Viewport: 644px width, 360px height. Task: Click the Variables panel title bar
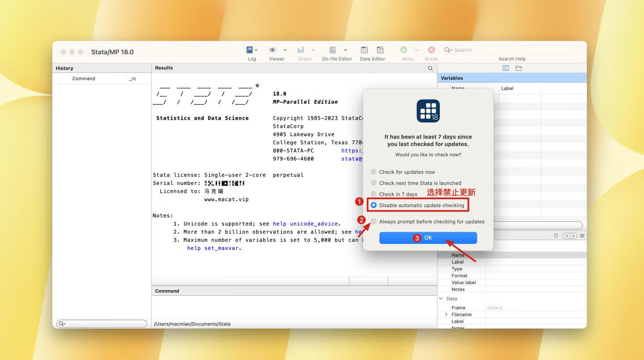click(x=512, y=78)
